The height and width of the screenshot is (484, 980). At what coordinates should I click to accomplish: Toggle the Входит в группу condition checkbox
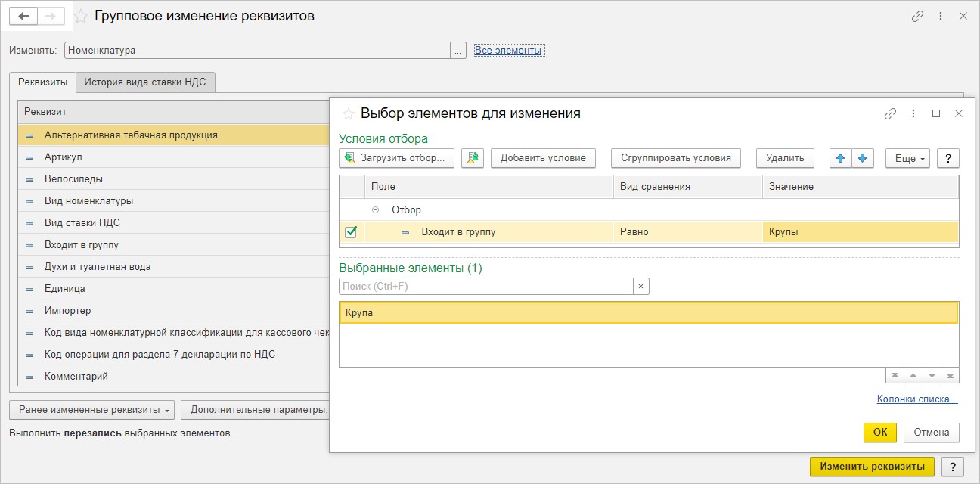[351, 232]
